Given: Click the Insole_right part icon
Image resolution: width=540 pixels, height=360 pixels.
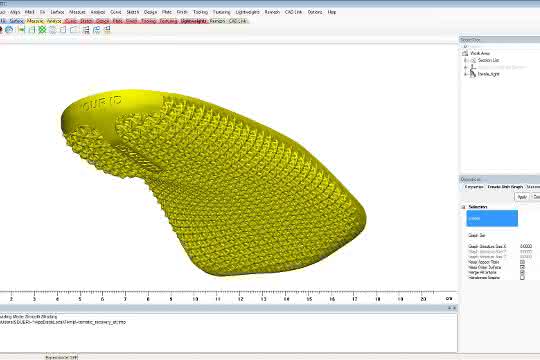Looking at the screenshot, I should [473, 73].
